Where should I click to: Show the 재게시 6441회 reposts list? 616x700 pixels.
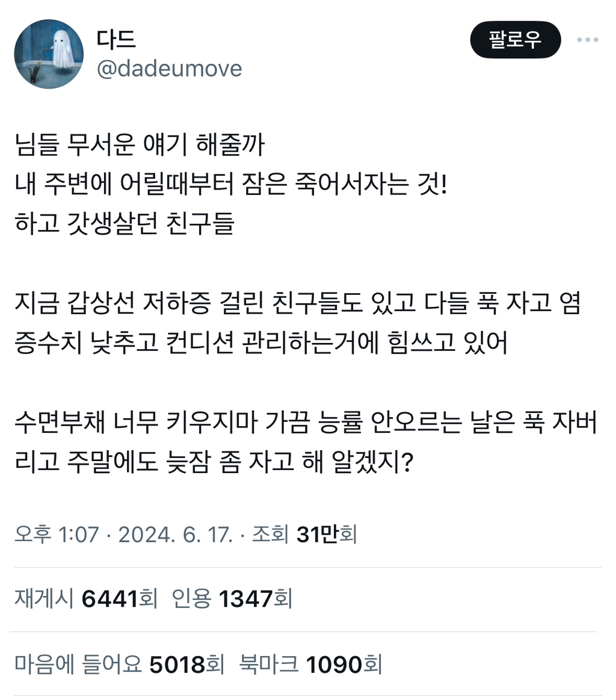pyautogui.click(x=86, y=598)
